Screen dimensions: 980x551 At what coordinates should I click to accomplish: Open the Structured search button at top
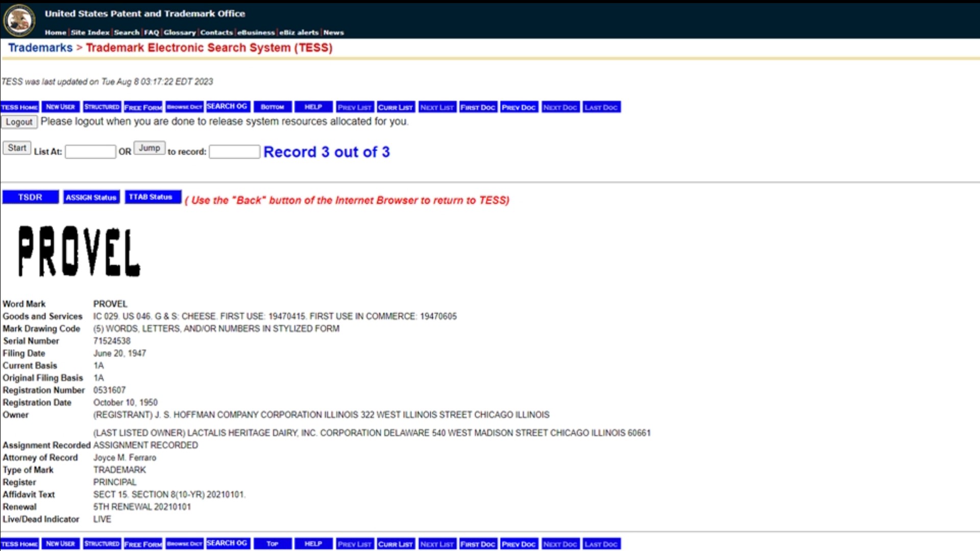click(102, 107)
